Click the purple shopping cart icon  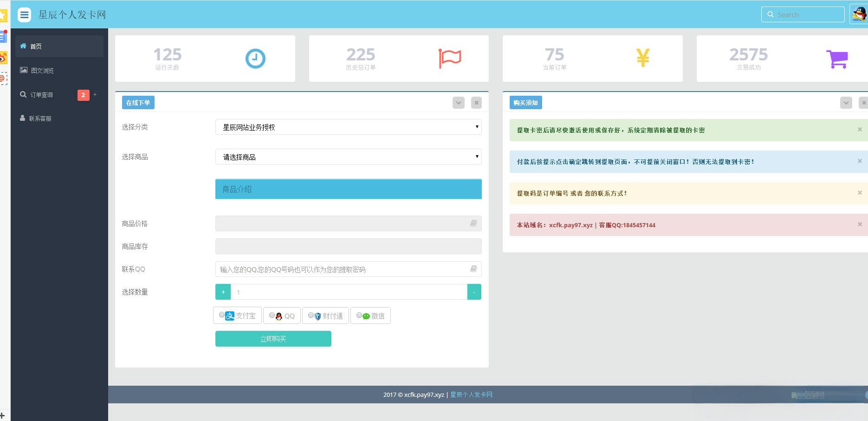click(x=837, y=59)
